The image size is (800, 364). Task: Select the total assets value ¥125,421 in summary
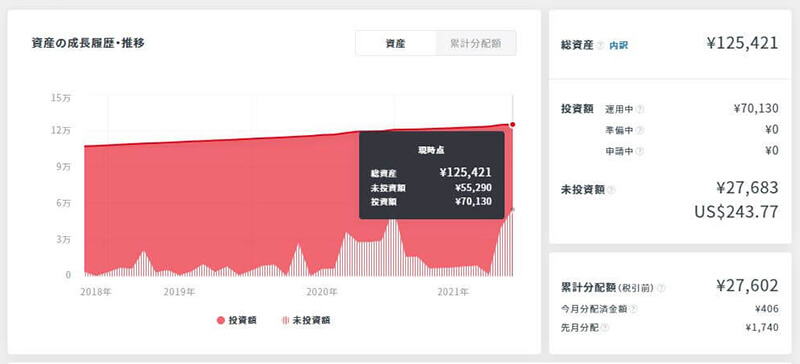pos(742,43)
